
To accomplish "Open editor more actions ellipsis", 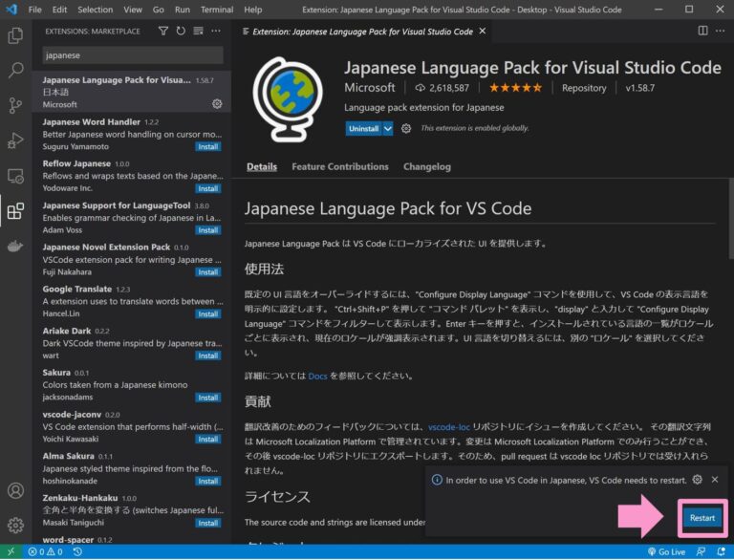I will click(720, 31).
